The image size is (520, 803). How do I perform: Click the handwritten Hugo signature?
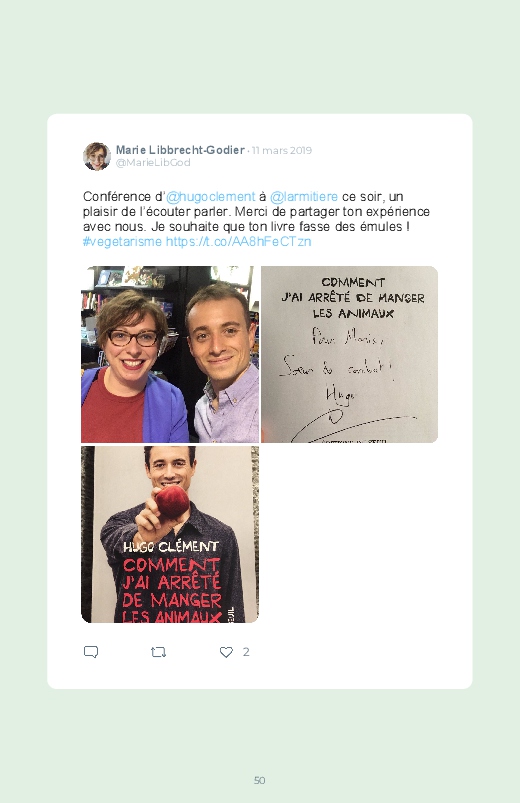click(x=340, y=394)
